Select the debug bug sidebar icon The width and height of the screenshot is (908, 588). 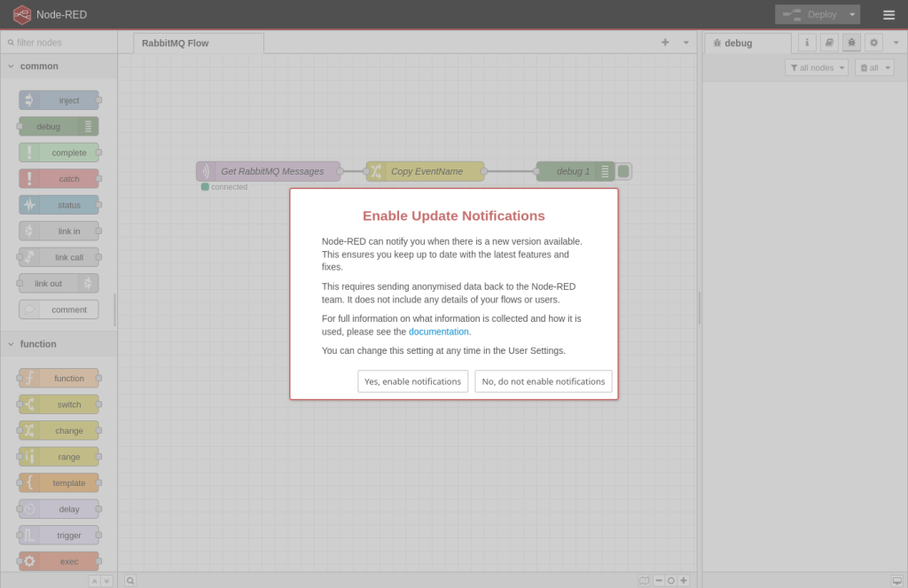click(851, 43)
